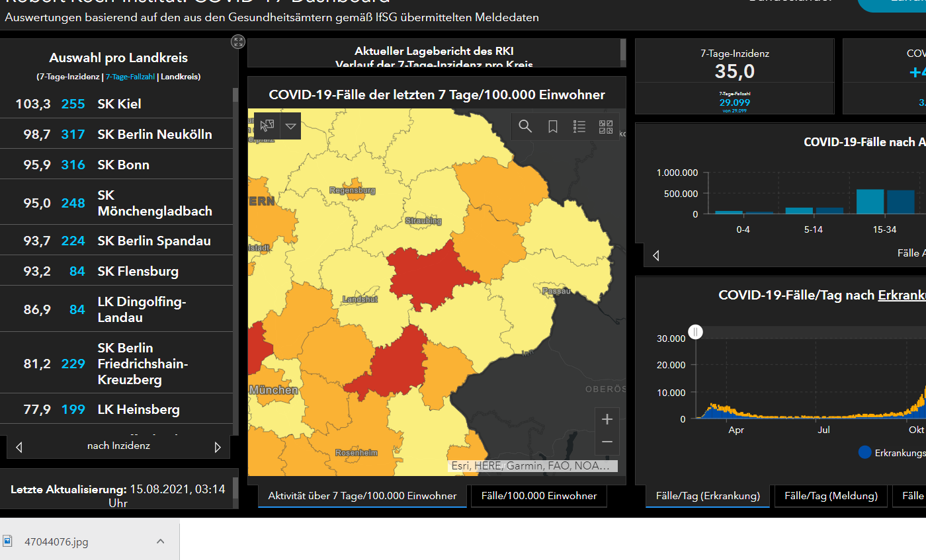Select SK Bonn row
Viewport: 926px width, 560px height.
[116, 165]
